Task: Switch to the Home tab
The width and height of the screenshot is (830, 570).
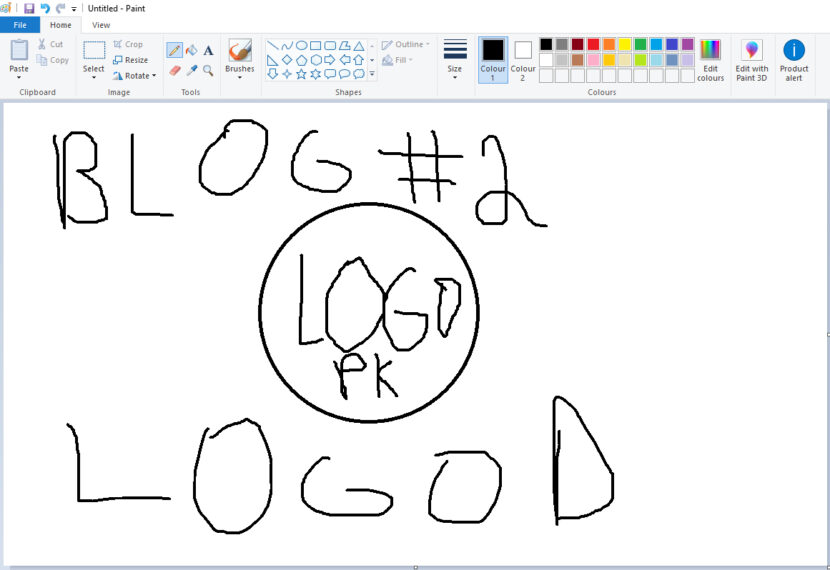Action: 60,25
